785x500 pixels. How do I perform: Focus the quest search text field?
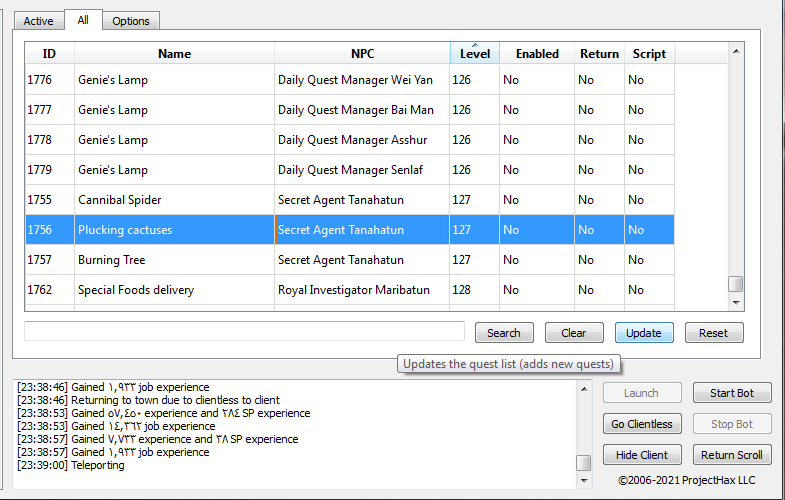click(244, 331)
